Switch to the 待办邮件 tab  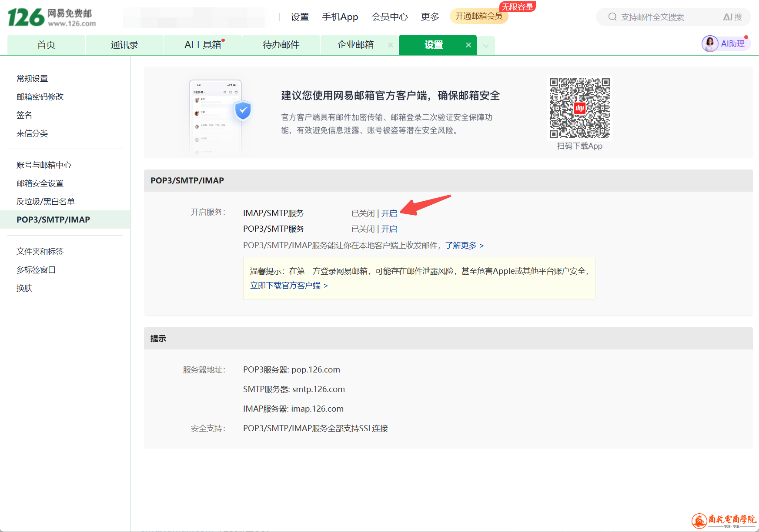point(281,45)
